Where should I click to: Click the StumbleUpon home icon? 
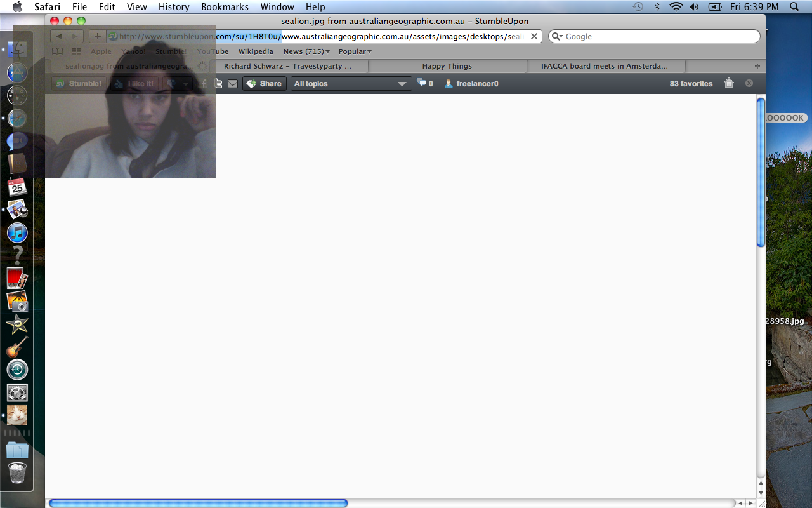pos(729,83)
